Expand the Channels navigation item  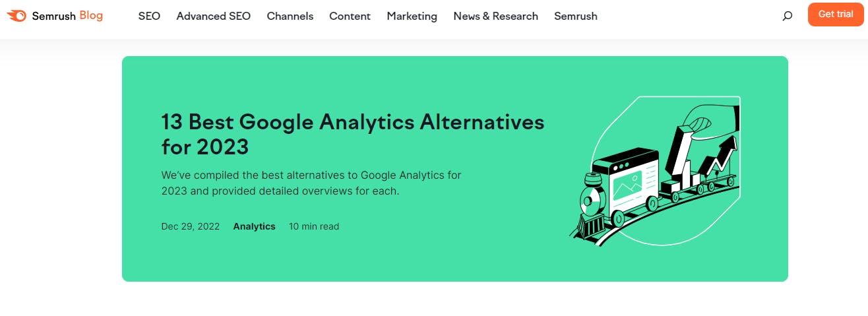click(x=290, y=16)
